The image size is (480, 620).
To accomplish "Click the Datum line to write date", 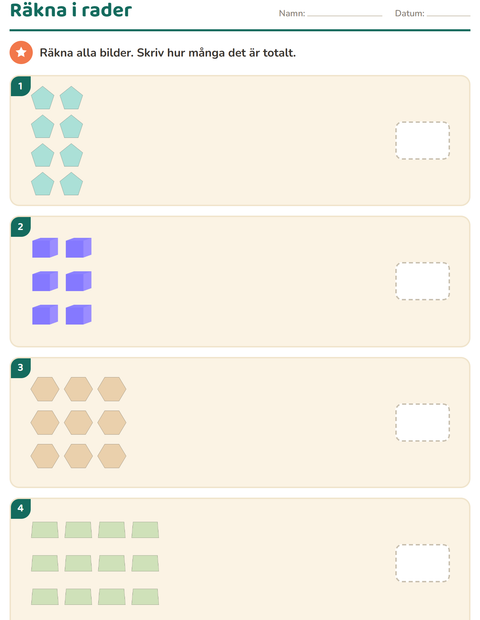I will tap(448, 15).
